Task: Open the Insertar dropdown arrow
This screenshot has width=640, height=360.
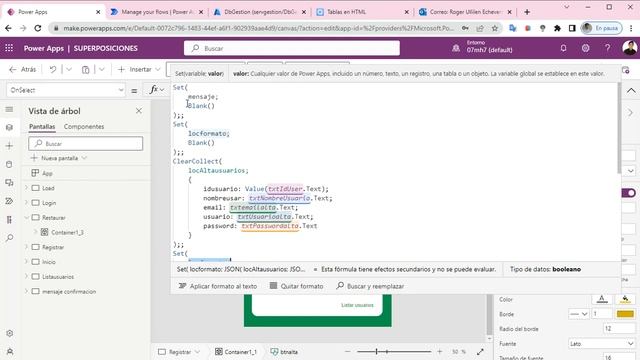Action: click(158, 69)
